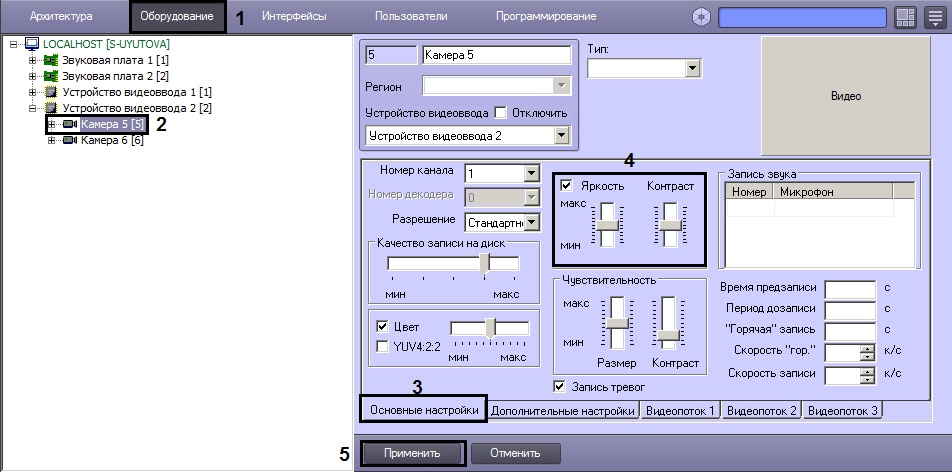Screen dimensions: 952x472
Task: Select the LOCALHOST computer icon in tree
Action: pos(30,45)
